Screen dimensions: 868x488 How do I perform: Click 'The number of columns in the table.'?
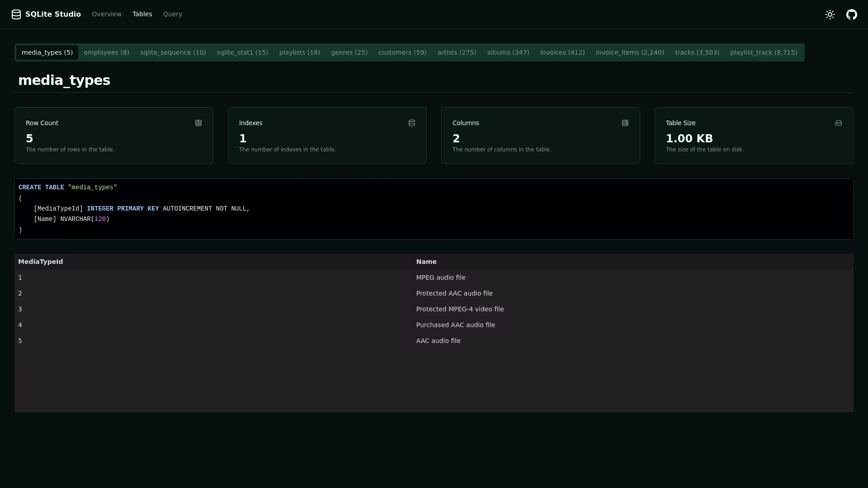coord(502,150)
